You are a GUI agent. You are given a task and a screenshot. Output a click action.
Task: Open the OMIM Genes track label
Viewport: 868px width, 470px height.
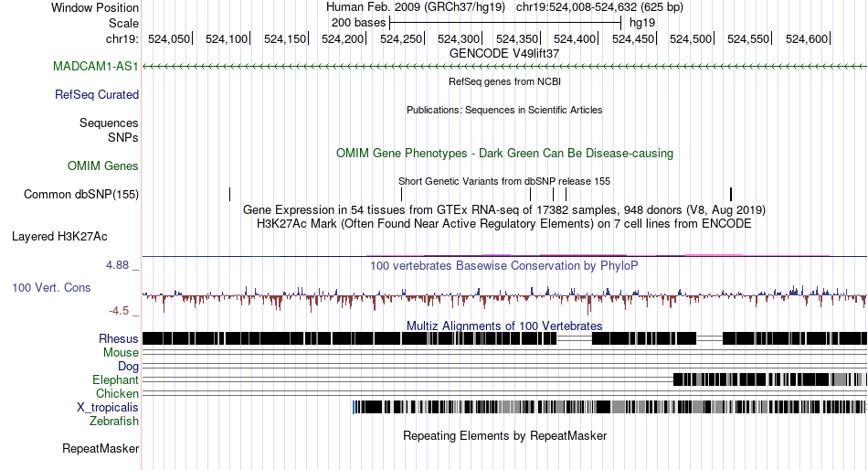pos(103,166)
